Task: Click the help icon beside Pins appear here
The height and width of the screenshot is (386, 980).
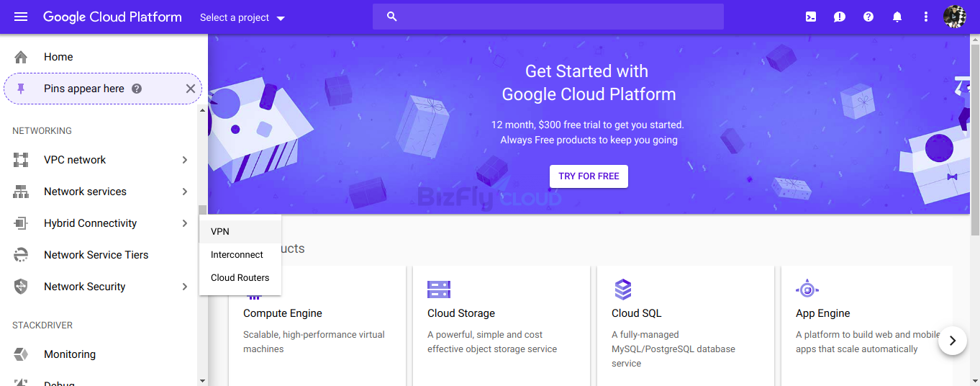Action: click(137, 89)
